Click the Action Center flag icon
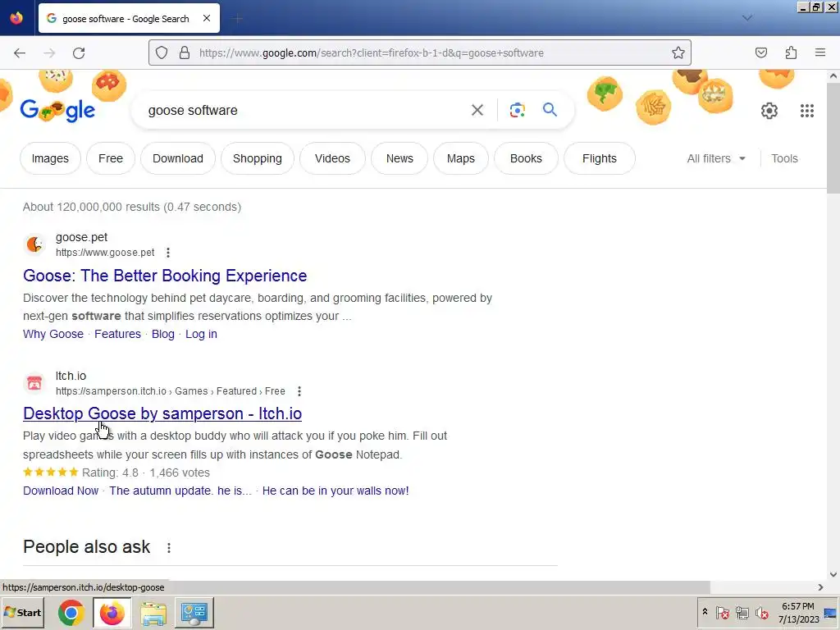 (x=722, y=612)
